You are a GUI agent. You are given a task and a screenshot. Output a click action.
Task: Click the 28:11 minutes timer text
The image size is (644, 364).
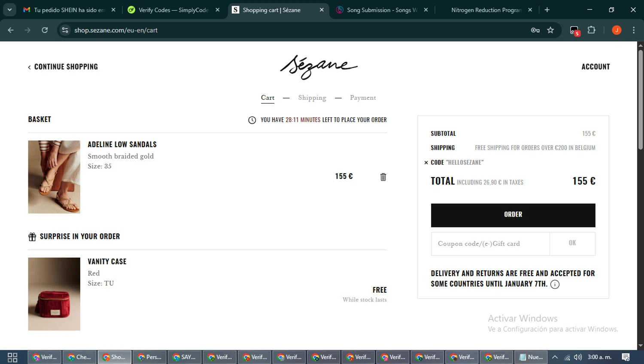point(303,120)
